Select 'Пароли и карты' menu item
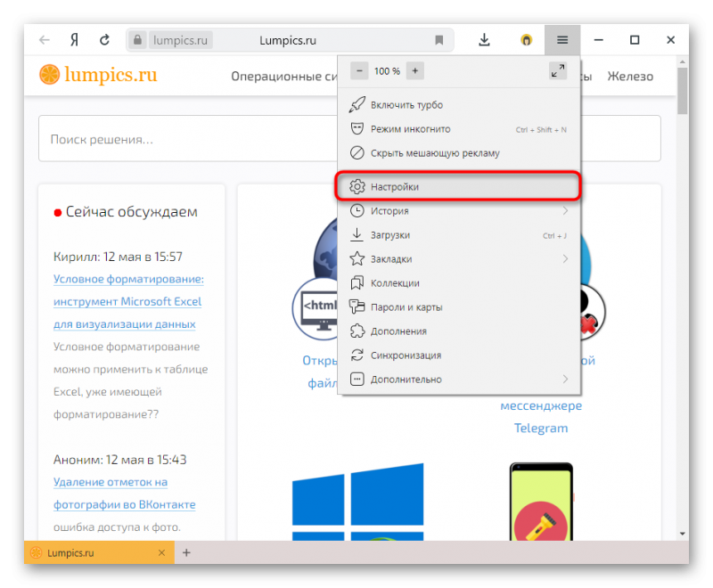The height and width of the screenshot is (588, 713). [x=459, y=307]
